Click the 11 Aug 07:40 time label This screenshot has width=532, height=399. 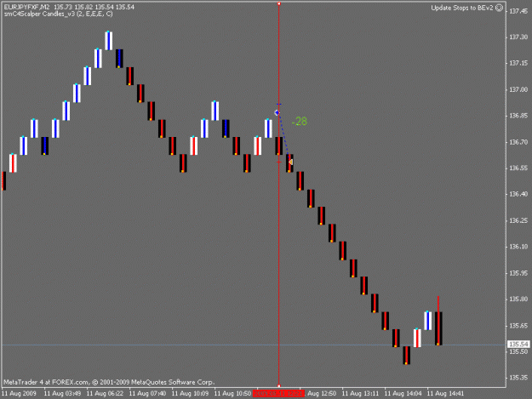pos(147,394)
